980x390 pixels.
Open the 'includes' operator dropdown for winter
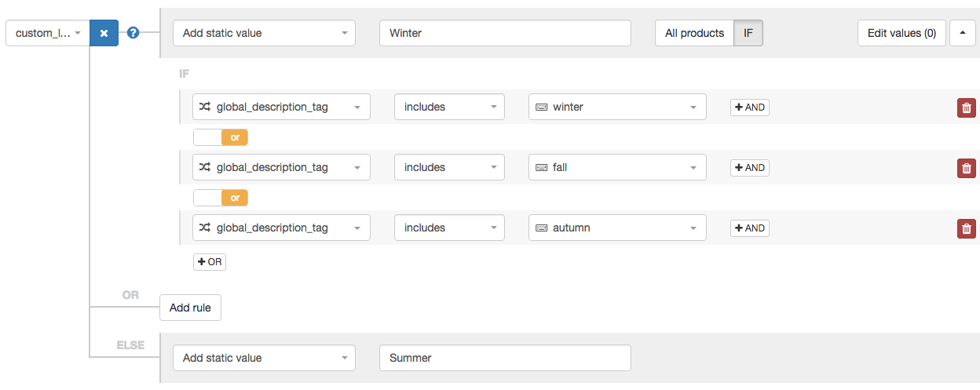click(449, 107)
